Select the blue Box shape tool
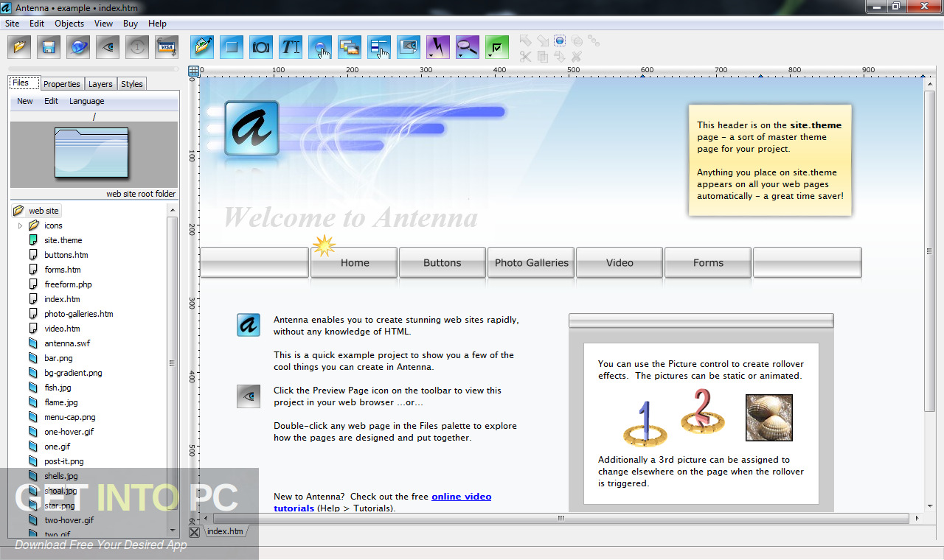The image size is (944, 560). [232, 47]
